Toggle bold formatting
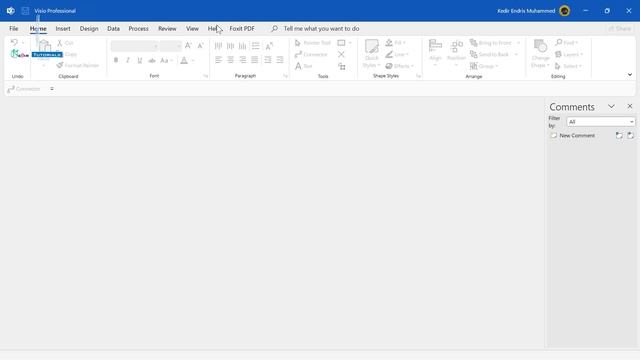This screenshot has height=360, width=640. pos(116,60)
